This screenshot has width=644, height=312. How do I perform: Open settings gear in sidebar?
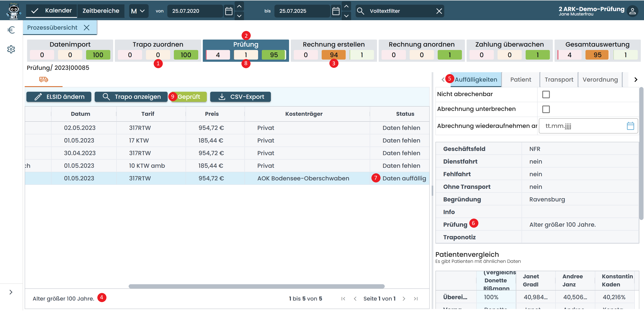[11, 49]
